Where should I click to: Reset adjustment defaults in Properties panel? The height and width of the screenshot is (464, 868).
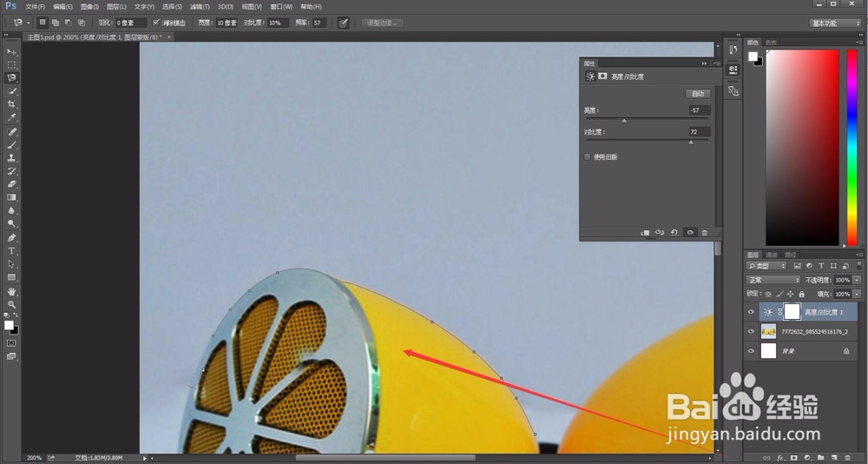point(674,233)
